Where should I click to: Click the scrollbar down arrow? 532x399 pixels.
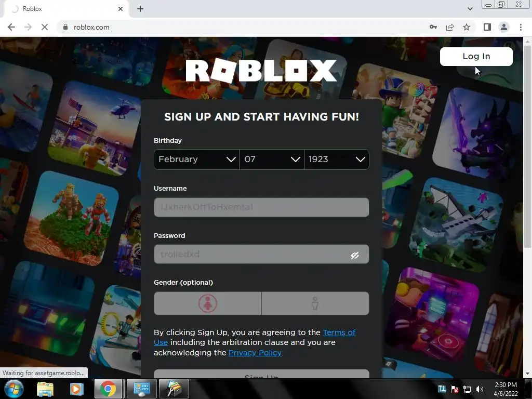527,374
